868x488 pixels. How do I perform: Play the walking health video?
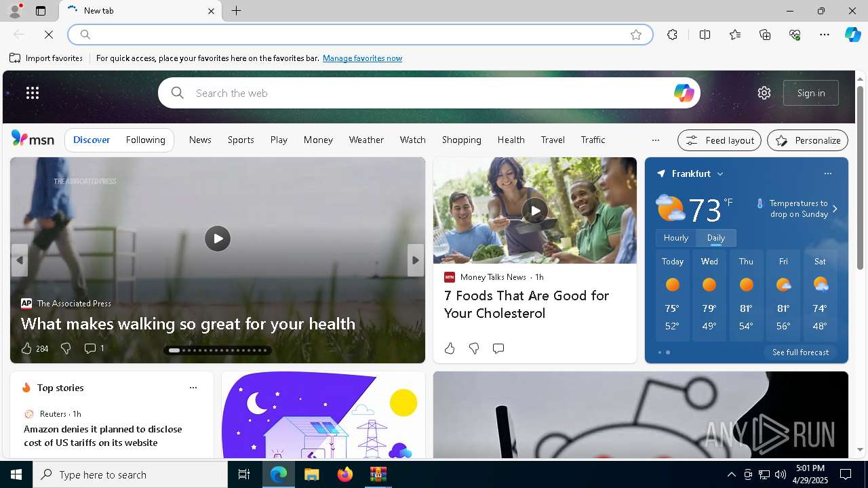[x=218, y=239]
